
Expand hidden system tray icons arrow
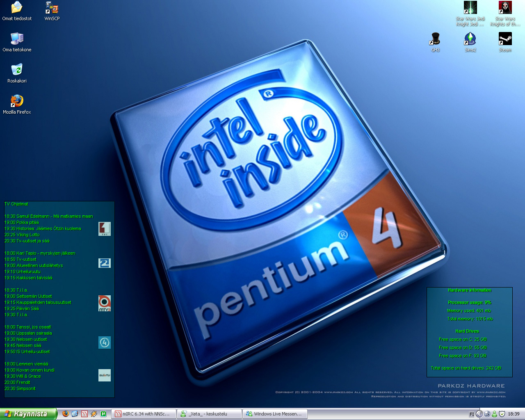point(479,414)
